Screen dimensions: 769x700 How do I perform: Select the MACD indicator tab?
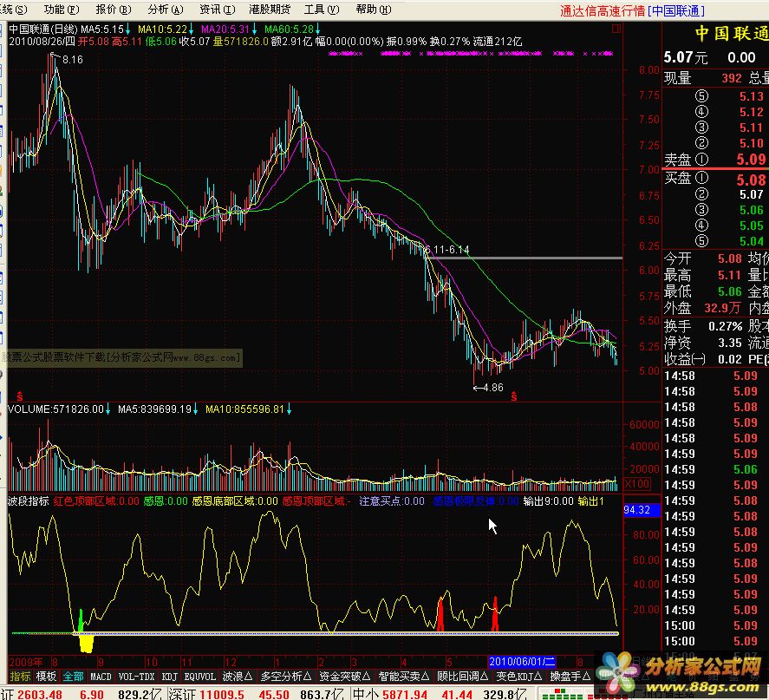click(x=101, y=677)
